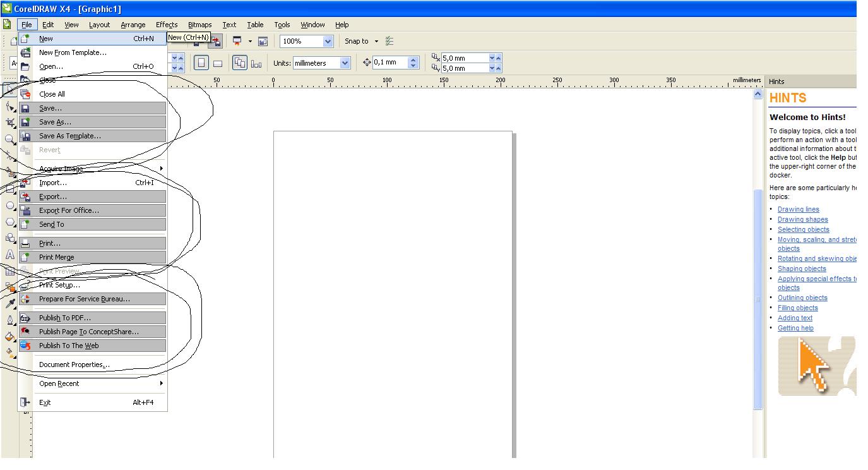Choose Publish To PDF... entry
868x470 pixels.
pos(93,318)
